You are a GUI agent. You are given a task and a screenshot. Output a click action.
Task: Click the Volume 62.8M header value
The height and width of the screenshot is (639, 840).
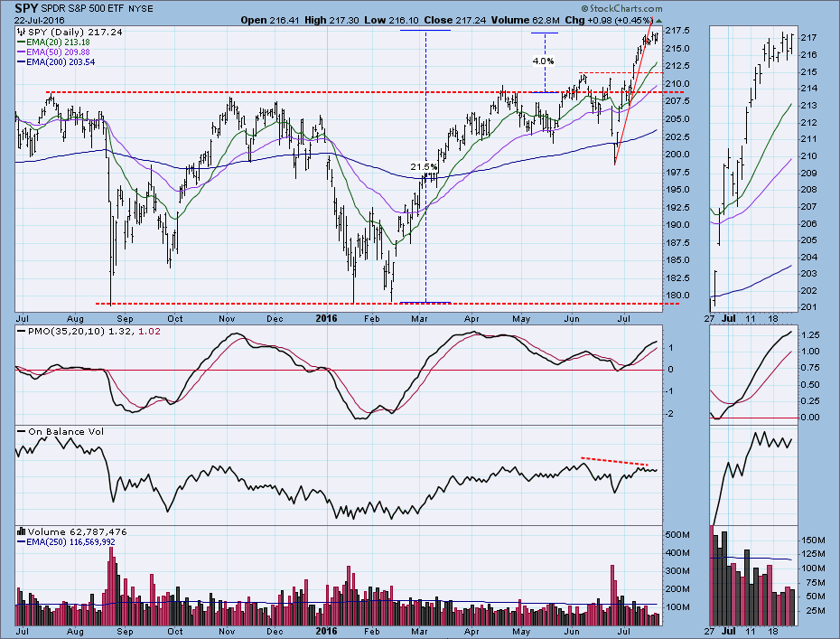point(526,21)
